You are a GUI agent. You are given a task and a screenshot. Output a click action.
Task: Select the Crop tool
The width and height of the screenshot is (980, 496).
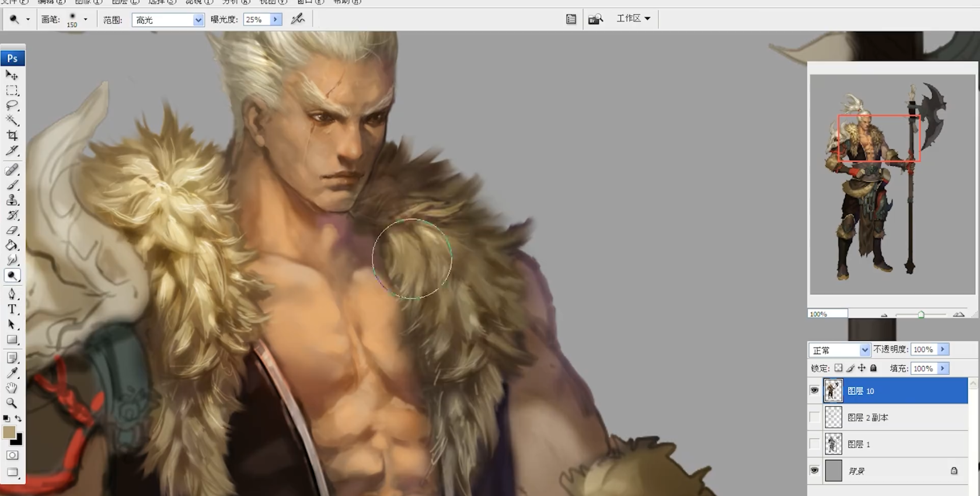[x=12, y=136]
